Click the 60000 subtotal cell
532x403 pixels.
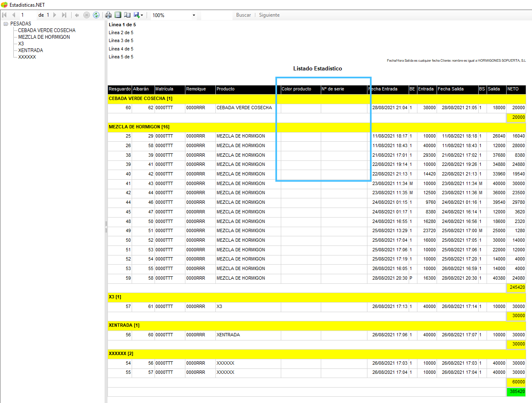516,382
